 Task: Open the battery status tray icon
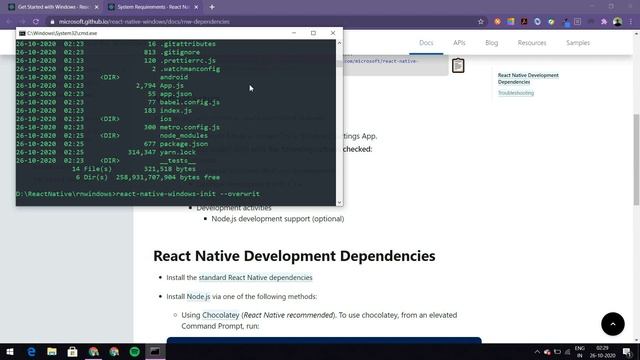[558, 352]
